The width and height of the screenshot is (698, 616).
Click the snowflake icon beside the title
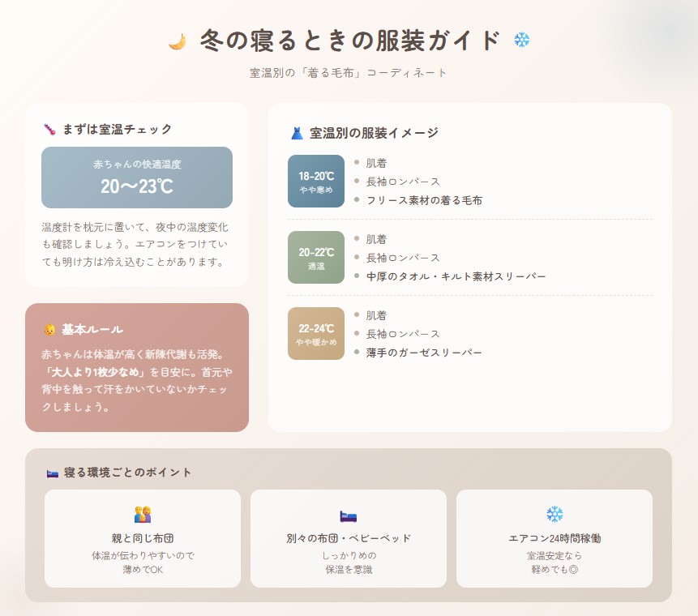tap(522, 40)
